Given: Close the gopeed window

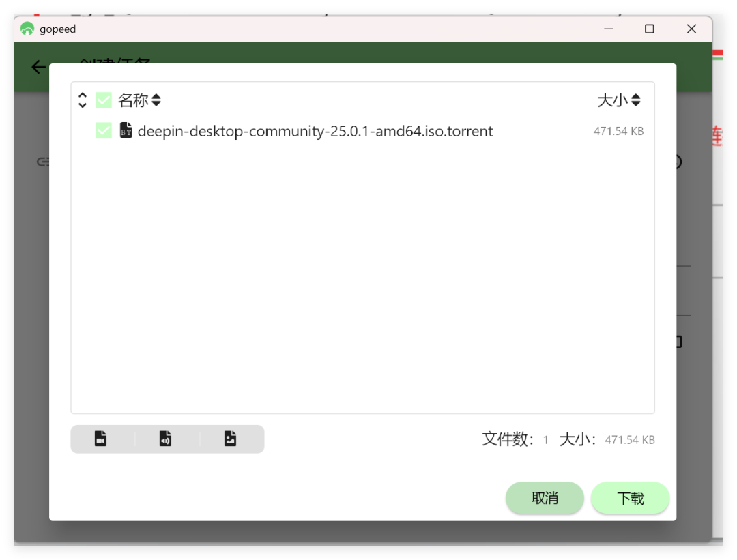Looking at the screenshot, I should point(691,29).
